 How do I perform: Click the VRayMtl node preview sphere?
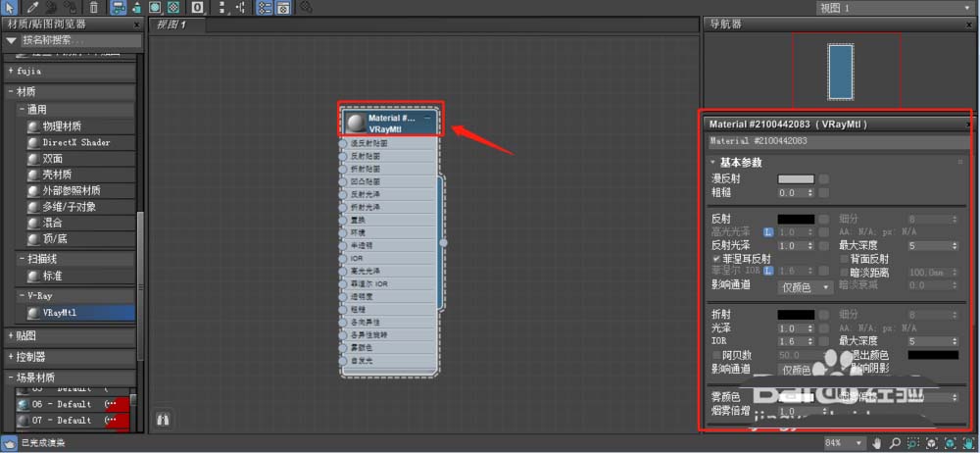(x=355, y=123)
